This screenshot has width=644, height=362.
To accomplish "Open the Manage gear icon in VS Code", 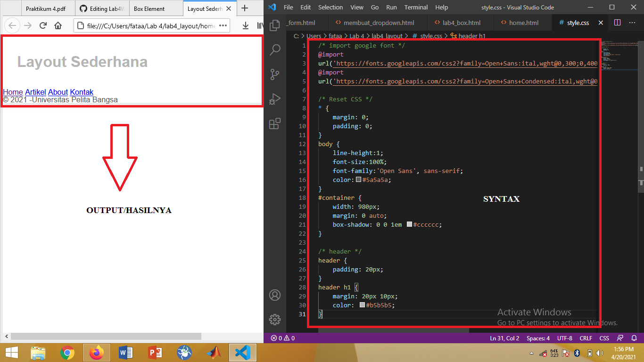I will (x=275, y=319).
